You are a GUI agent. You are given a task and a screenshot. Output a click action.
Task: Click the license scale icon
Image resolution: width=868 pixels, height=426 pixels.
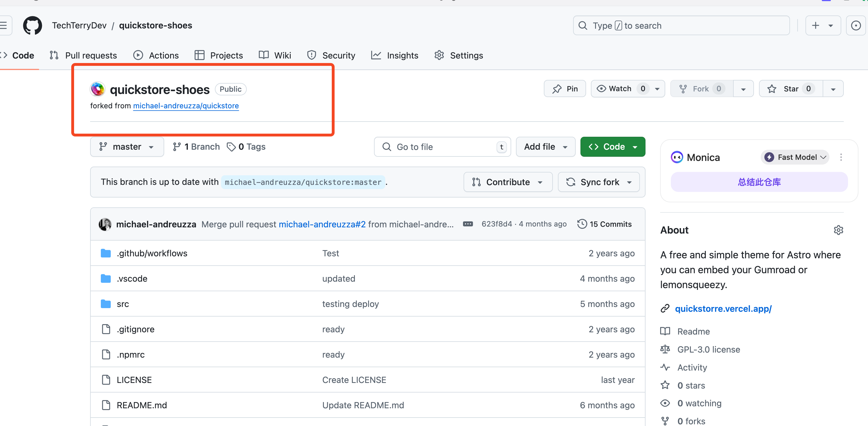click(665, 349)
